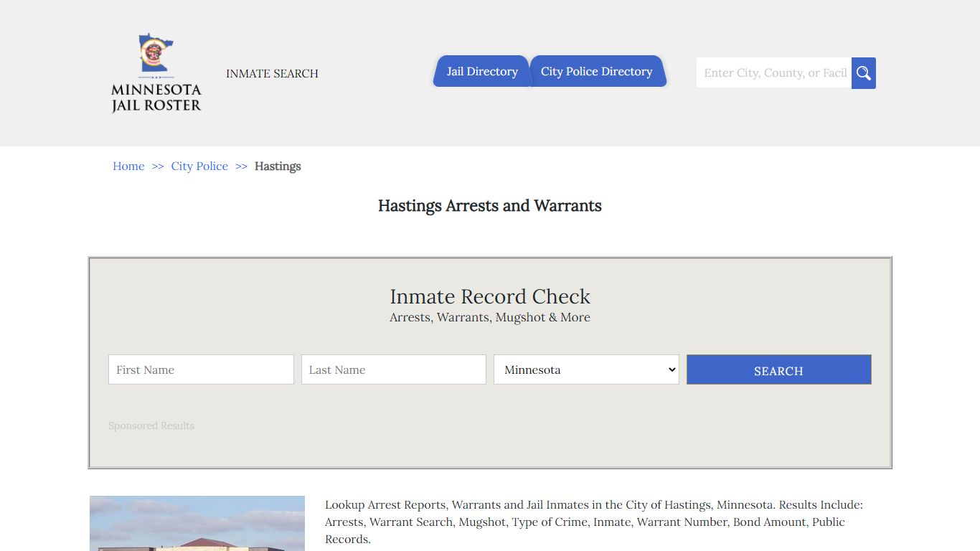The width and height of the screenshot is (980, 551).
Task: Click the Last Name input field
Action: point(394,369)
